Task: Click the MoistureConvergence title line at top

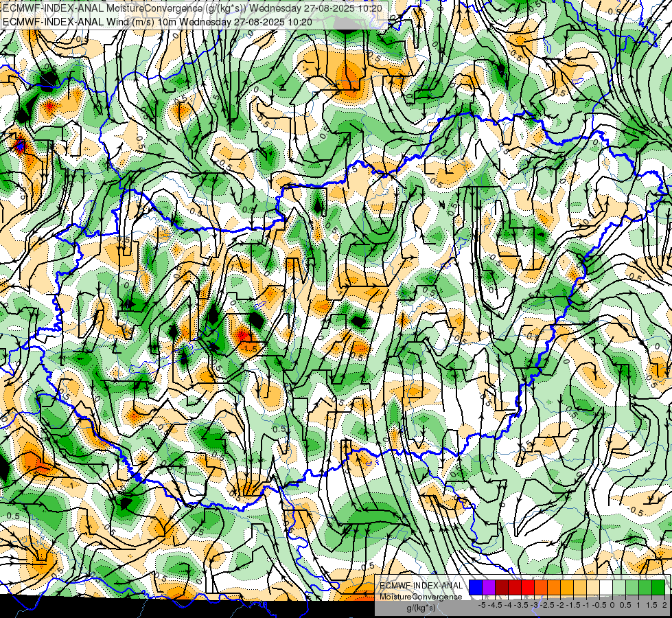Action: coord(192,8)
